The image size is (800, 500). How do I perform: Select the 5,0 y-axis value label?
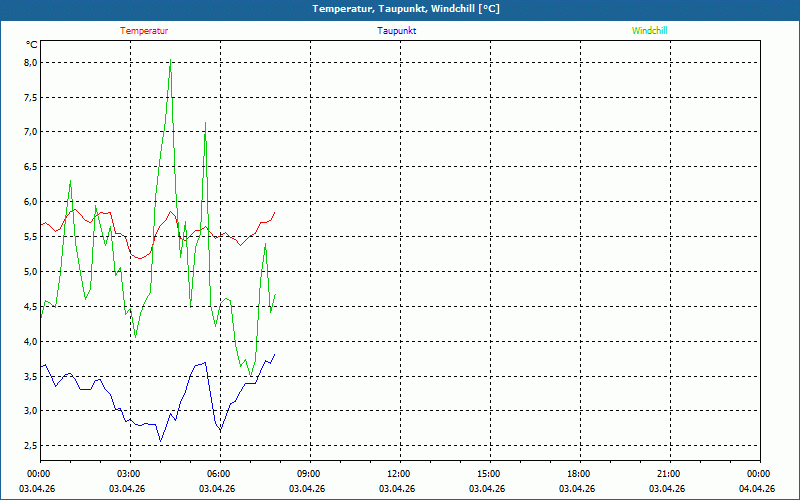coord(30,271)
